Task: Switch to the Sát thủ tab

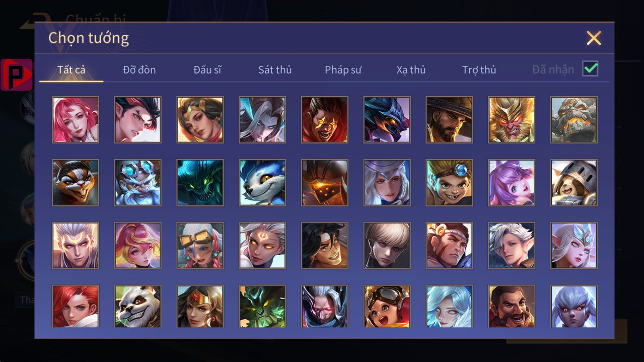Action: click(x=275, y=69)
